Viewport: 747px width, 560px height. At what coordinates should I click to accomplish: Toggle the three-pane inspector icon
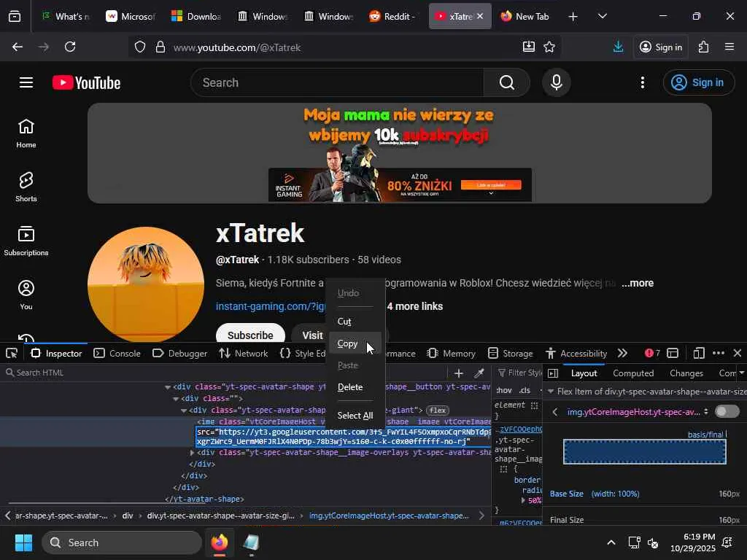click(x=553, y=373)
